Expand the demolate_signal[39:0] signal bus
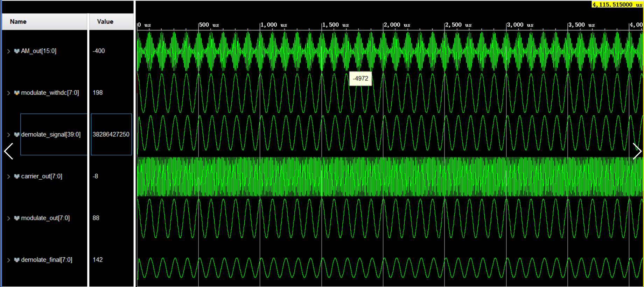This screenshot has width=644, height=287. [8, 134]
